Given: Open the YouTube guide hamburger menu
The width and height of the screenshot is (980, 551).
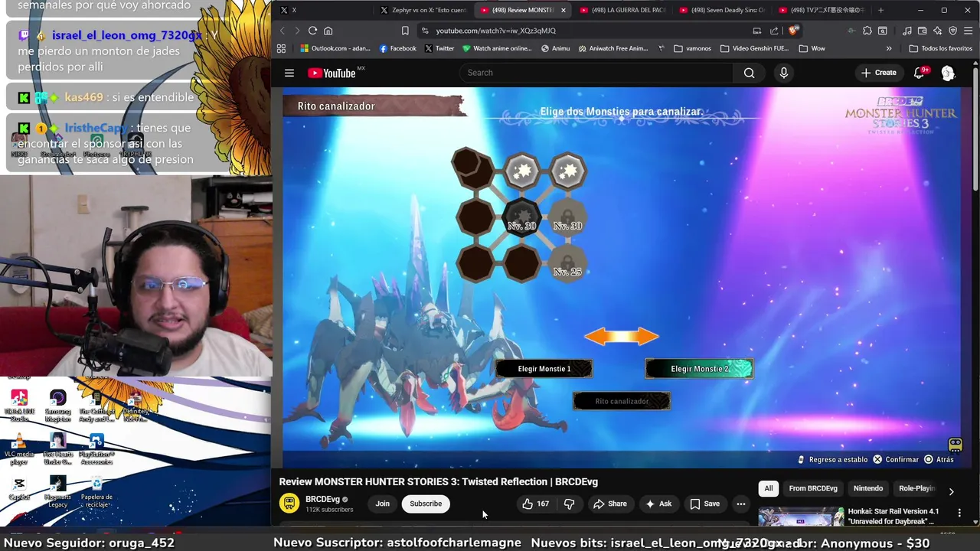Looking at the screenshot, I should point(289,73).
